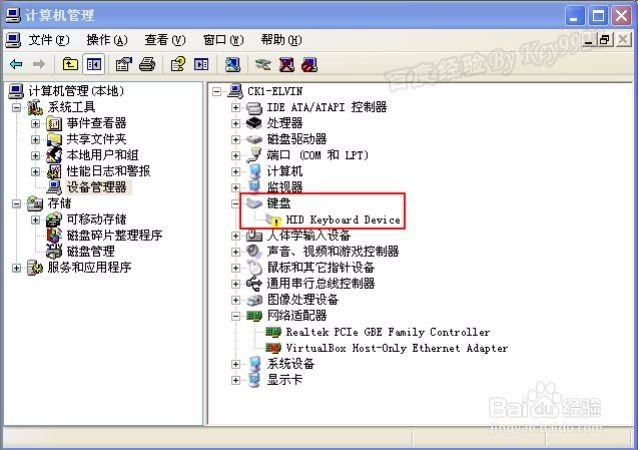Viewport: 638px width, 450px height.
Task: Expand 服务和应用程序 in the left tree
Action: (16, 268)
